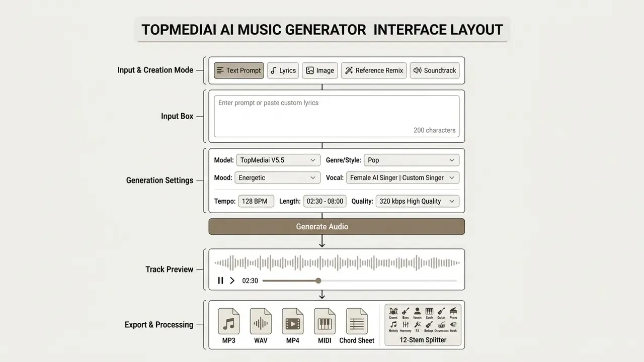Image resolution: width=644 pixels, height=362 pixels.
Task: Expand the Vocal dropdown Female AI Singer
Action: (403, 177)
